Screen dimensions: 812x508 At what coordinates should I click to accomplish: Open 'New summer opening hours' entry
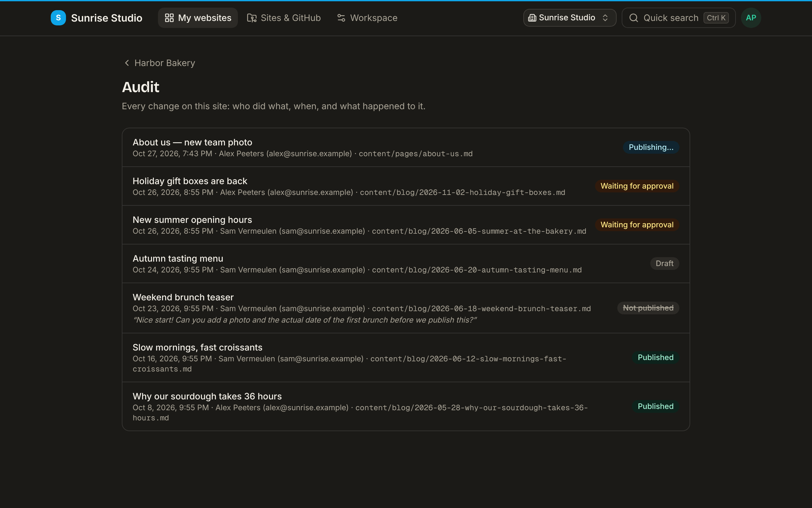click(406, 225)
